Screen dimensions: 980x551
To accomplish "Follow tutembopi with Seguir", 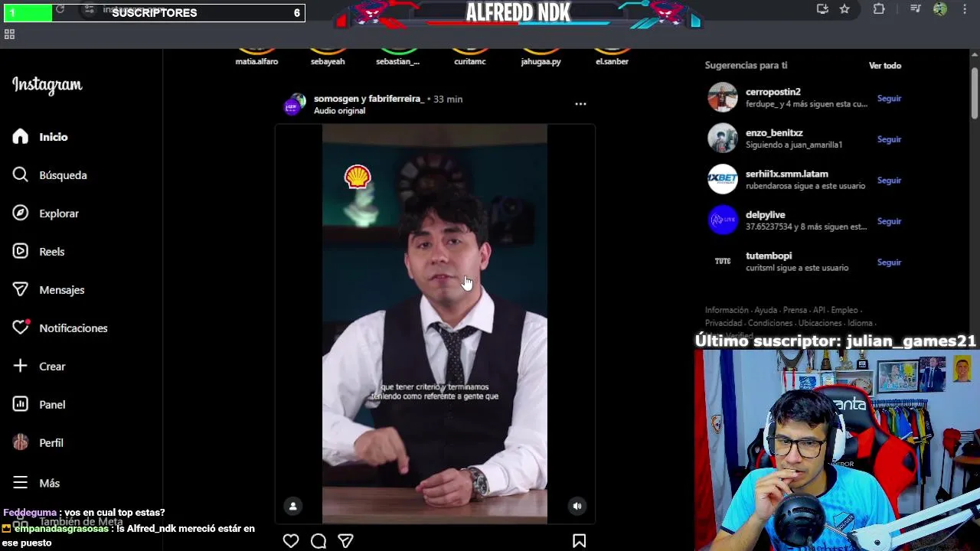I will pos(889,262).
